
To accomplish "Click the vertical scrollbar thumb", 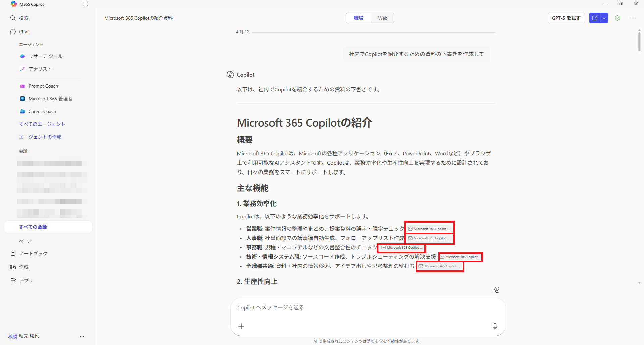I will pos(639,42).
